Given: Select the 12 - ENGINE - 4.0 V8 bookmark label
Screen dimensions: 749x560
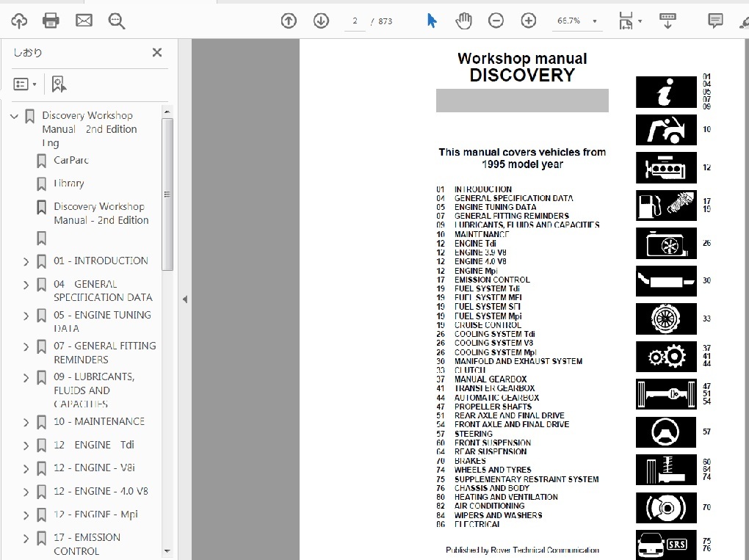Looking at the screenshot, I should [101, 491].
